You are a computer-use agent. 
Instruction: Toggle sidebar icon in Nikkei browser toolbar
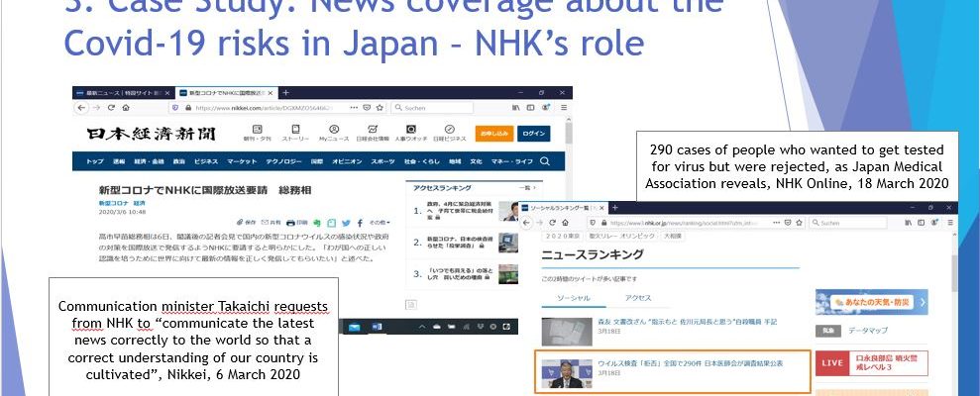(x=530, y=108)
